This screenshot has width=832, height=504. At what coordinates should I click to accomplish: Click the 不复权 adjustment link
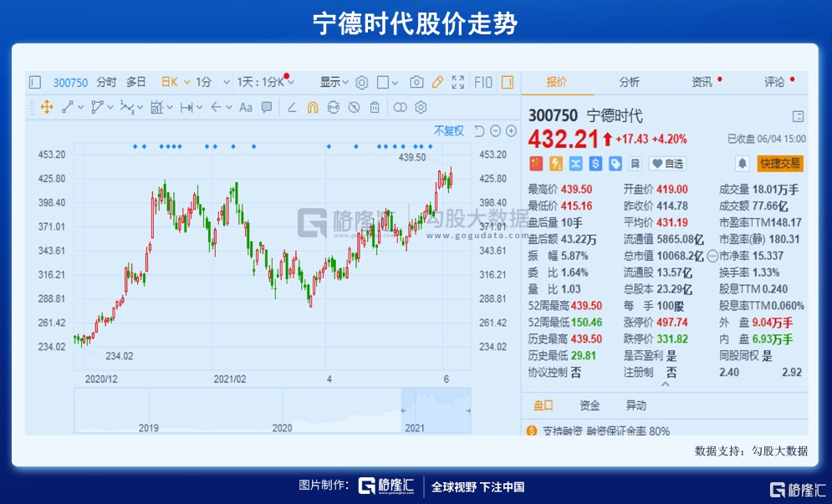(449, 131)
